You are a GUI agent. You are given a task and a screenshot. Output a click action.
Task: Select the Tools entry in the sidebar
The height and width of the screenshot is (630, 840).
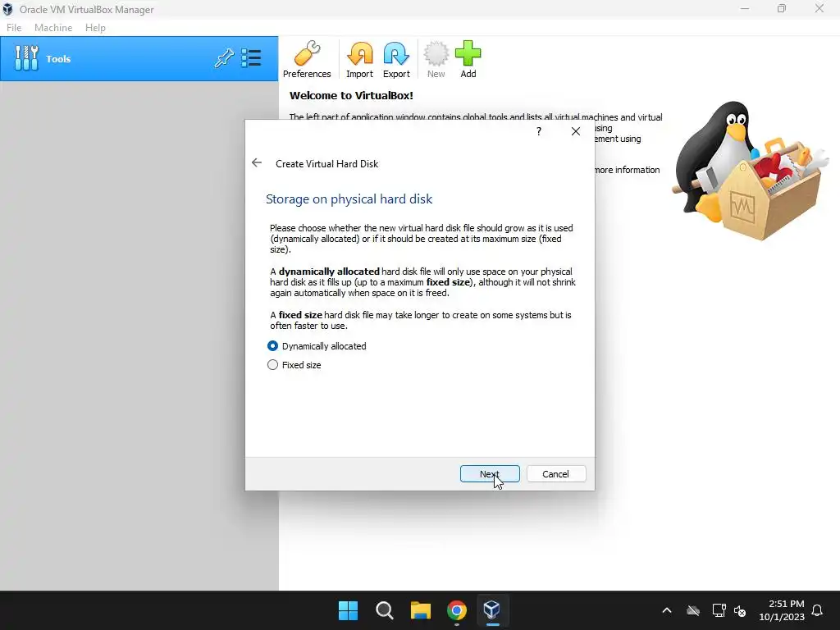pos(139,59)
